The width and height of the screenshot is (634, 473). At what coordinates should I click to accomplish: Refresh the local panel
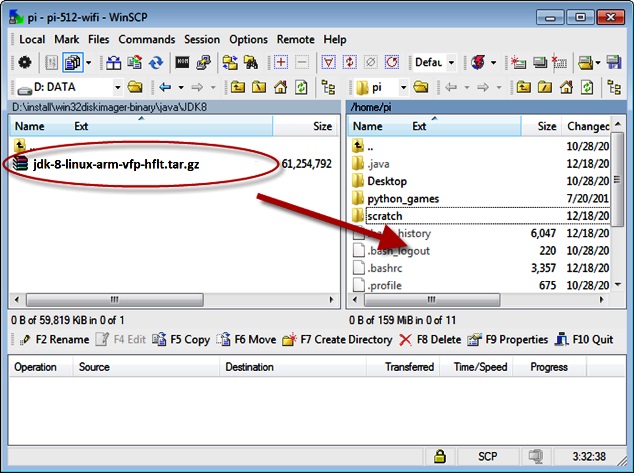301,87
